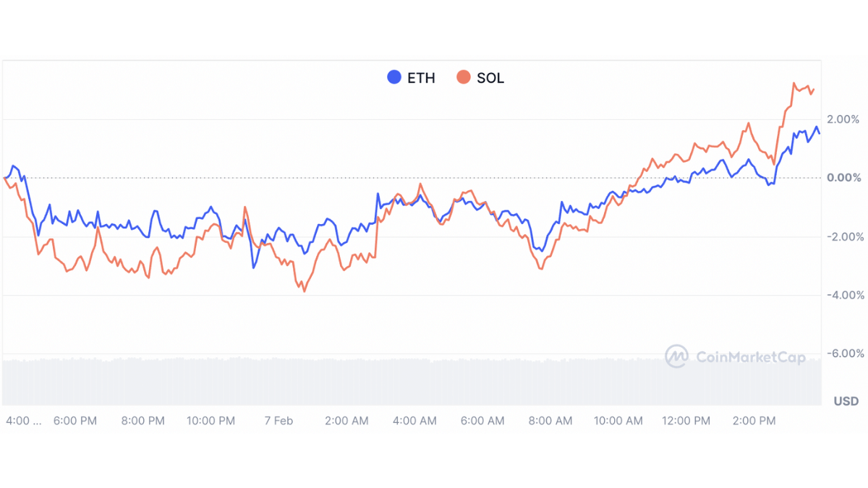This screenshot has height=488, width=868.
Task: Click the CoinMarketCap logo icon
Action: (x=677, y=356)
